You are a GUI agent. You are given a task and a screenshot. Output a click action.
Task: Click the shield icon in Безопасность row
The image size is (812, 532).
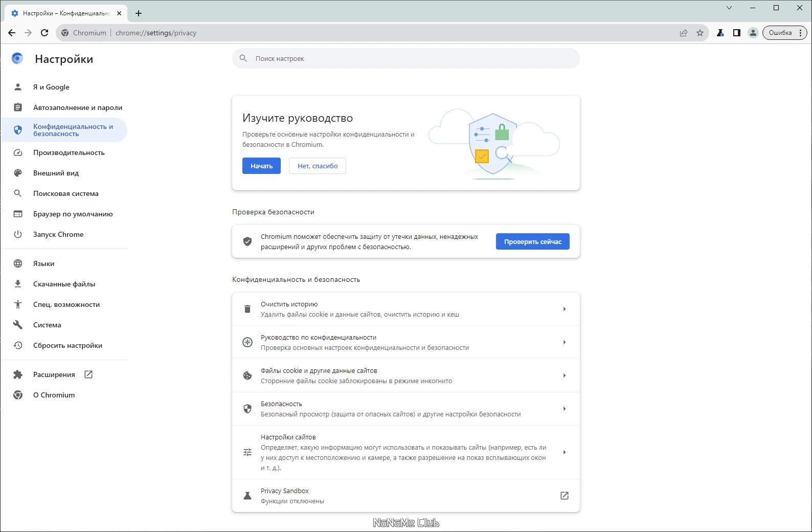247,409
